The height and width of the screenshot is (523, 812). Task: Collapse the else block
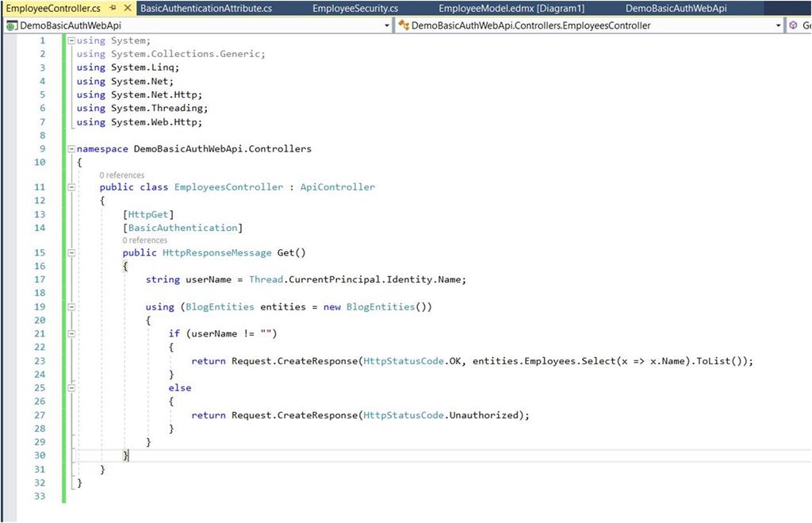(70, 387)
